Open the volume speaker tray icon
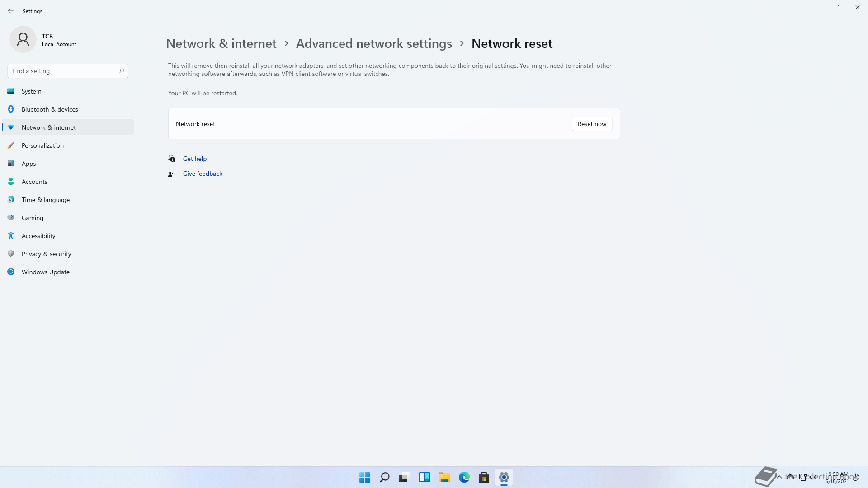The height and width of the screenshot is (488, 868). pyautogui.click(x=814, y=477)
